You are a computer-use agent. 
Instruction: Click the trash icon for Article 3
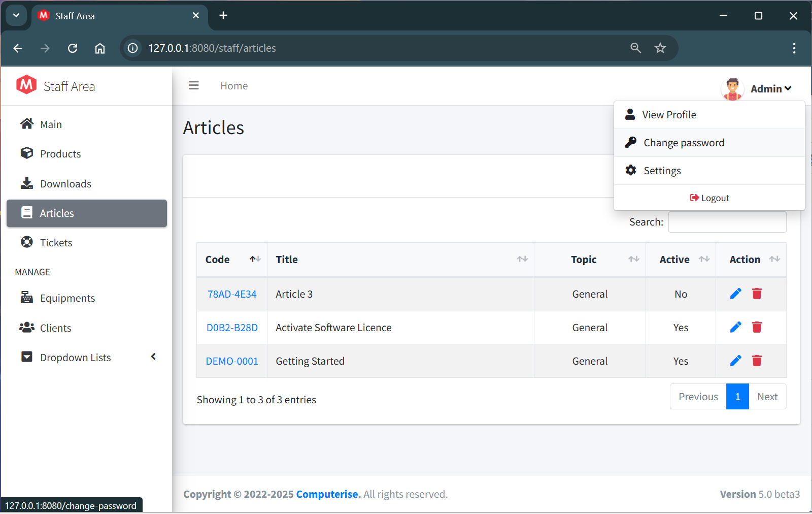tap(757, 294)
